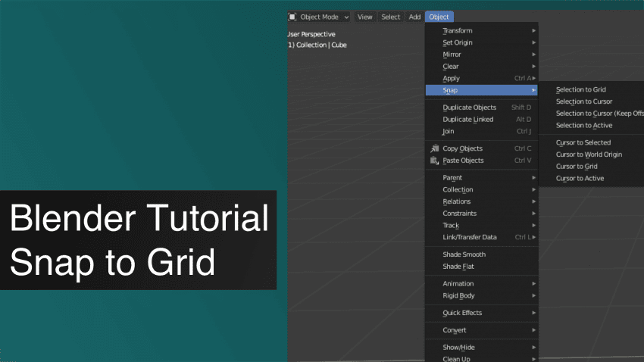This screenshot has height=362, width=644.
Task: Close the open Object menu header
Action: pyautogui.click(x=439, y=17)
